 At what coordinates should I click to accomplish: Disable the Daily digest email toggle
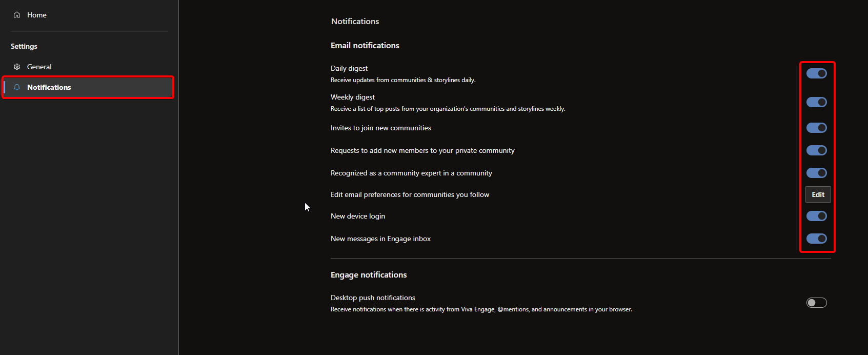tap(816, 73)
